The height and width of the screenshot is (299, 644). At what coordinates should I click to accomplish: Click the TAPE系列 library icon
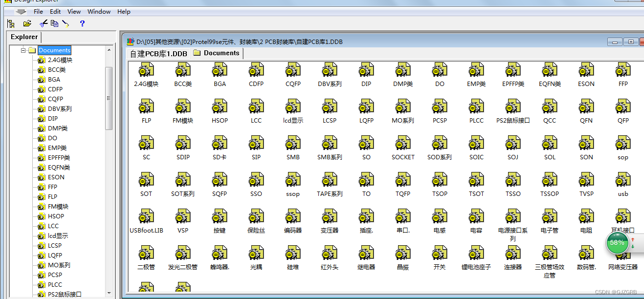click(x=330, y=180)
